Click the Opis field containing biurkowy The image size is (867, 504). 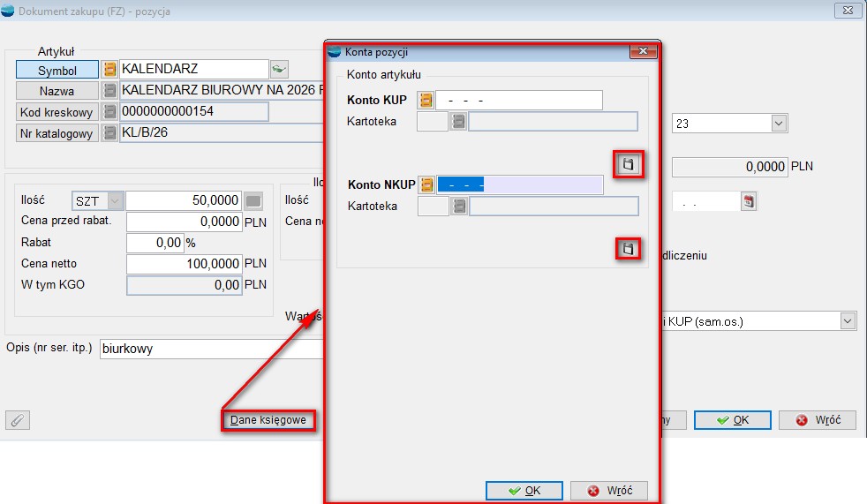pyautogui.click(x=212, y=349)
